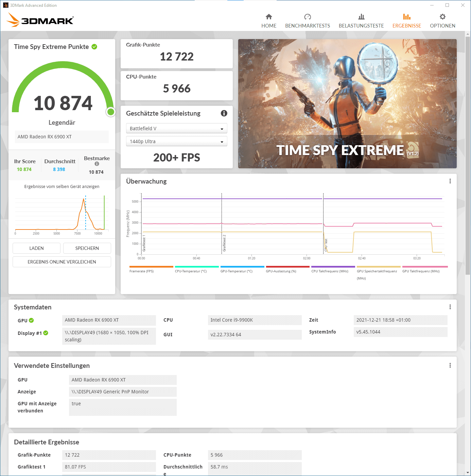This screenshot has width=471, height=476.
Task: Maximize the 3DMark window
Action: pos(447,5)
